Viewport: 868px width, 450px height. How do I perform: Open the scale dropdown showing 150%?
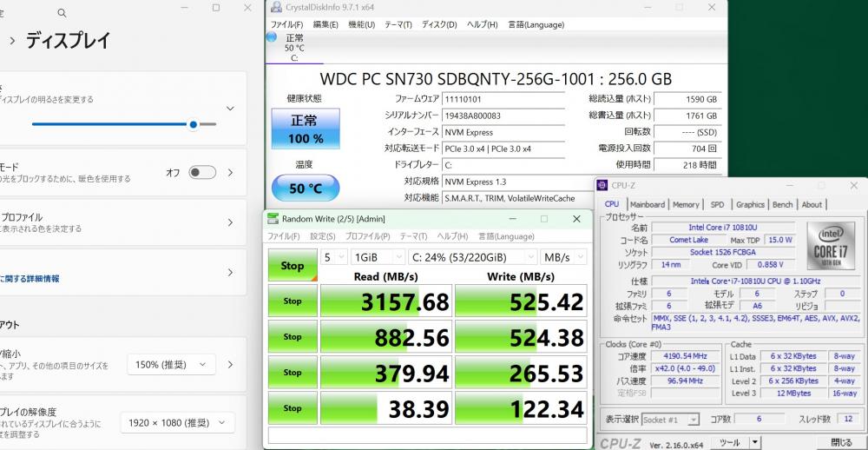point(171,365)
